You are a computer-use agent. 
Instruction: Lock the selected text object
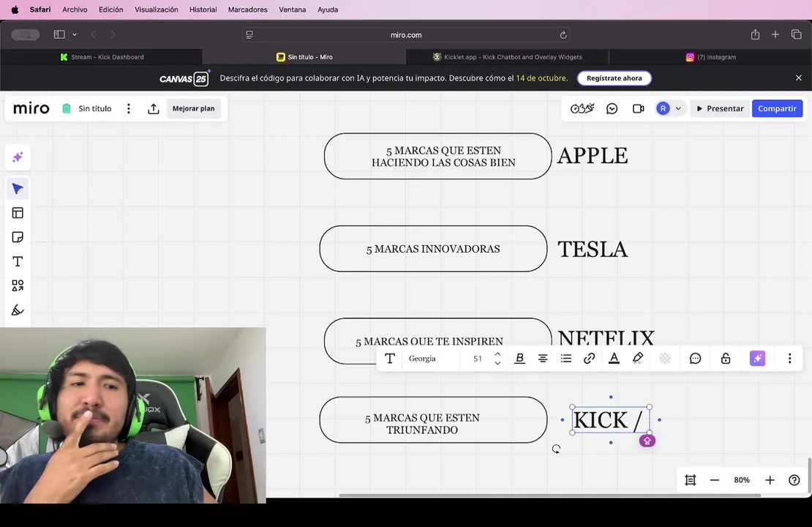point(726,359)
